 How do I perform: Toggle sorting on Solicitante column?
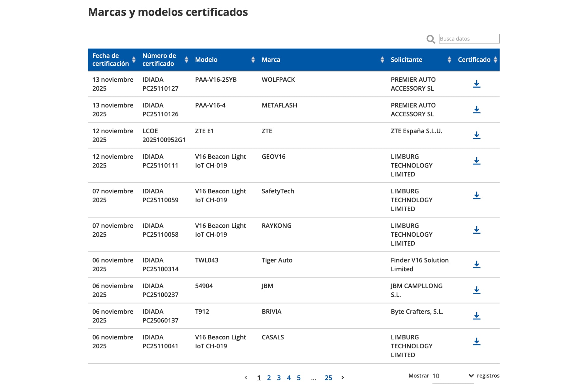[x=449, y=60]
